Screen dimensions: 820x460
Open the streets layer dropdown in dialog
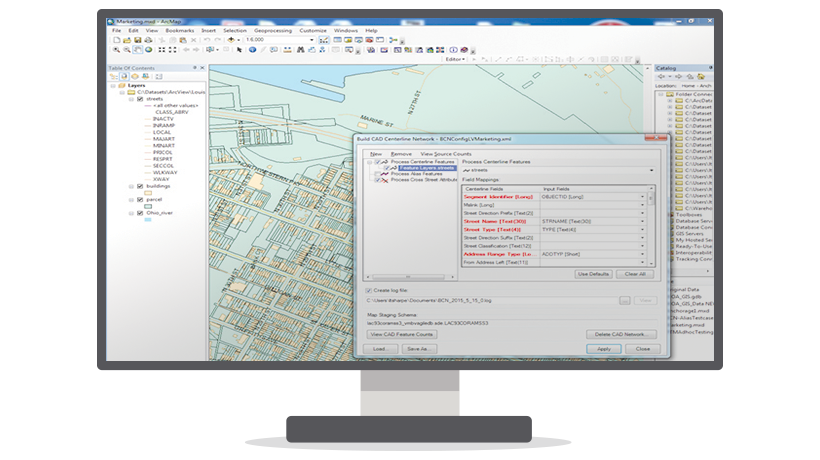652,170
